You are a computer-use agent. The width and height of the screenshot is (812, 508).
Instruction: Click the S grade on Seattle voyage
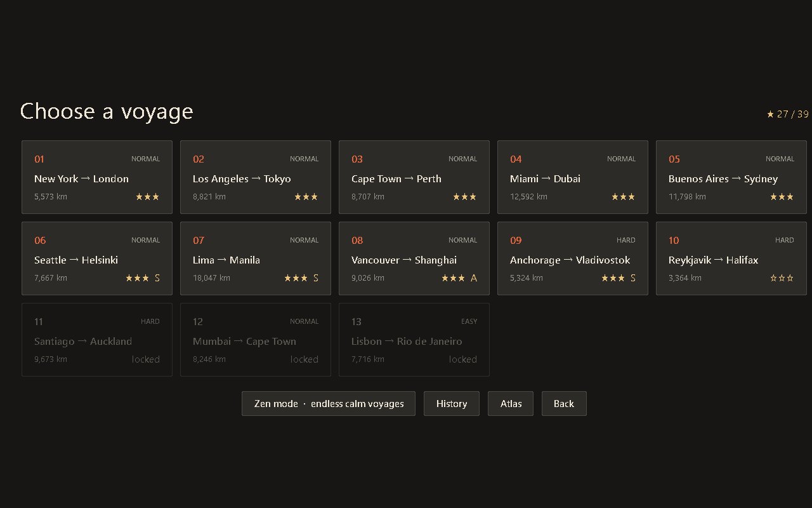coord(157,278)
